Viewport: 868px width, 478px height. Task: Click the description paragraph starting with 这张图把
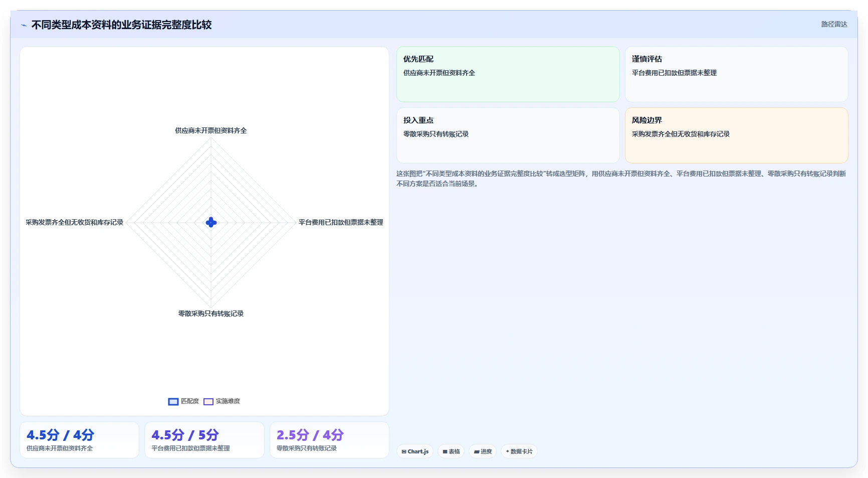[x=621, y=179]
